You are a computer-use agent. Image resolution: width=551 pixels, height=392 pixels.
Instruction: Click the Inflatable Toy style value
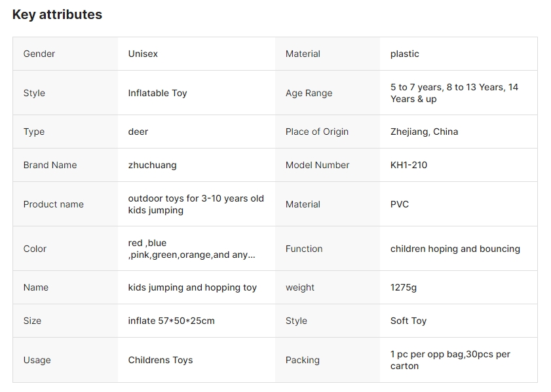(157, 93)
